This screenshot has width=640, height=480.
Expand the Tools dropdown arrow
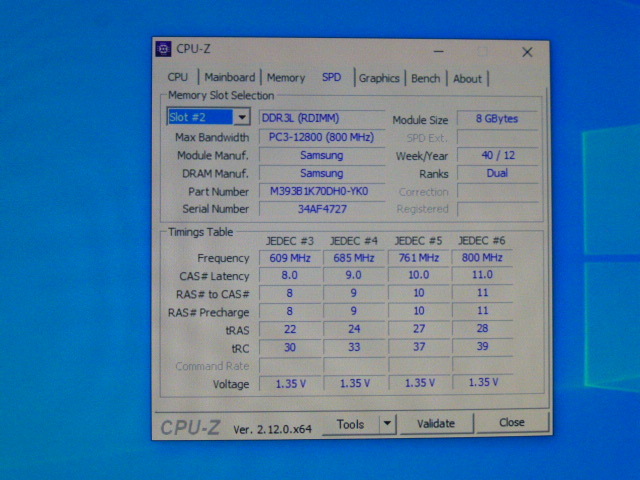coord(387,424)
